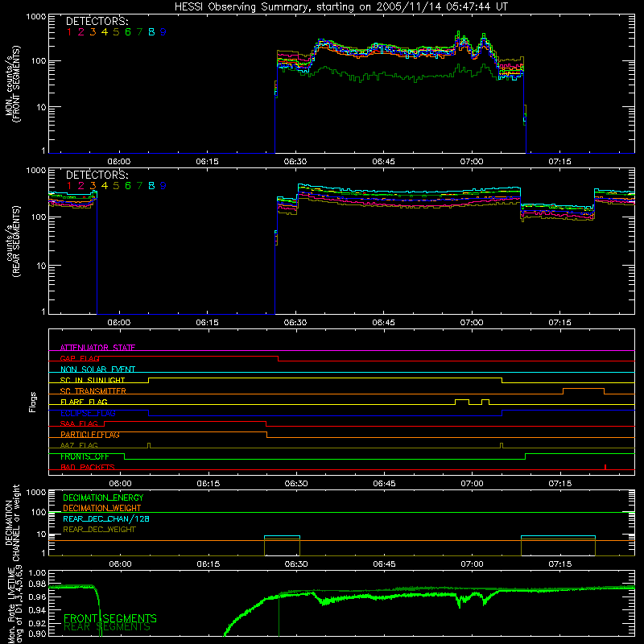Select the BAD_PACKETS flag label
This screenshot has height=644, width=644.
click(x=88, y=467)
